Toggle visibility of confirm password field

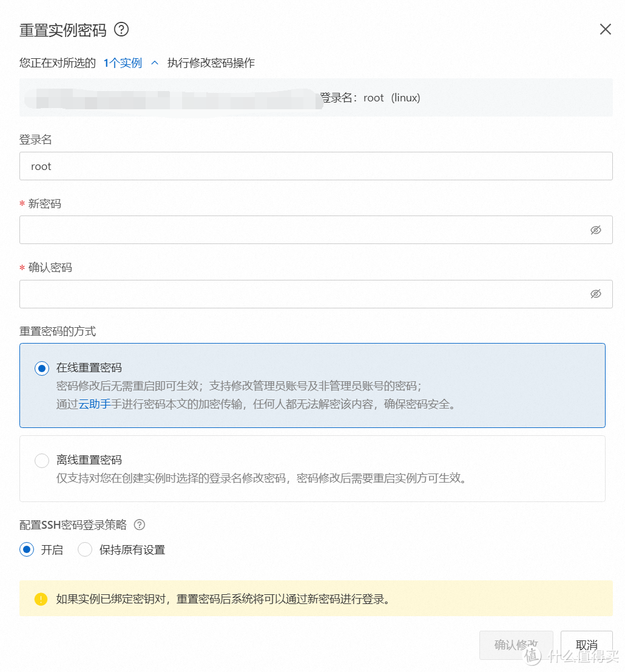[x=595, y=293]
